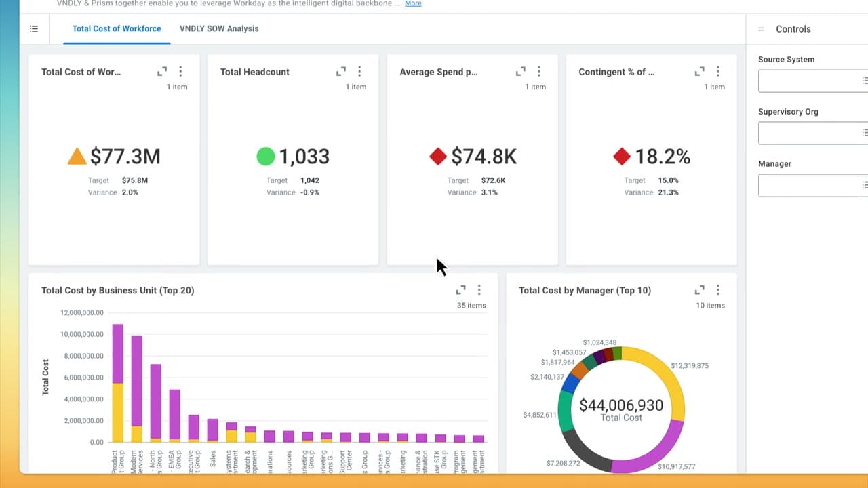
Task: Click the Sales bar in the chart
Action: pyautogui.click(x=213, y=430)
